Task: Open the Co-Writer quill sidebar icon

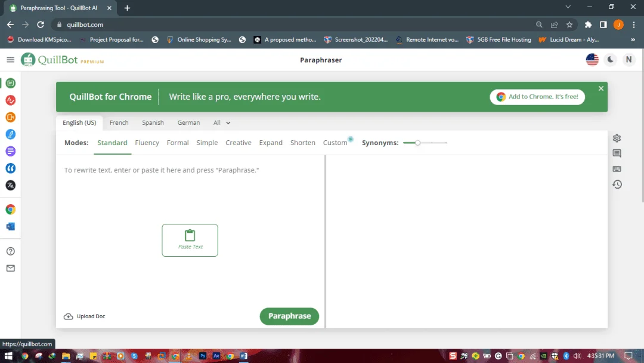Action: [11, 134]
